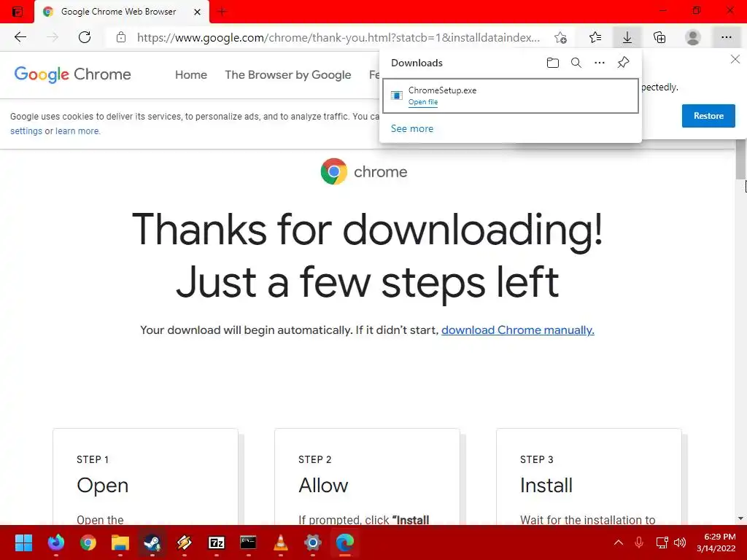Open the clock and date flyout

[716, 542]
